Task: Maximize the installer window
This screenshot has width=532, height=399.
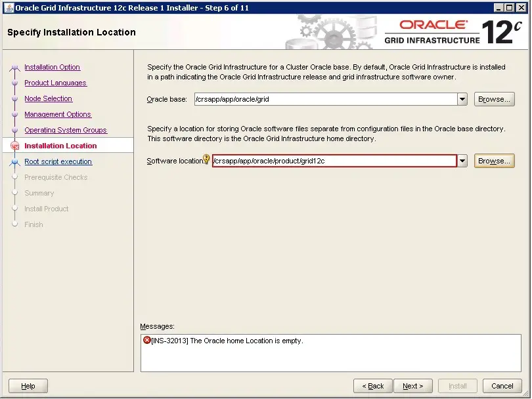Action: click(x=509, y=8)
